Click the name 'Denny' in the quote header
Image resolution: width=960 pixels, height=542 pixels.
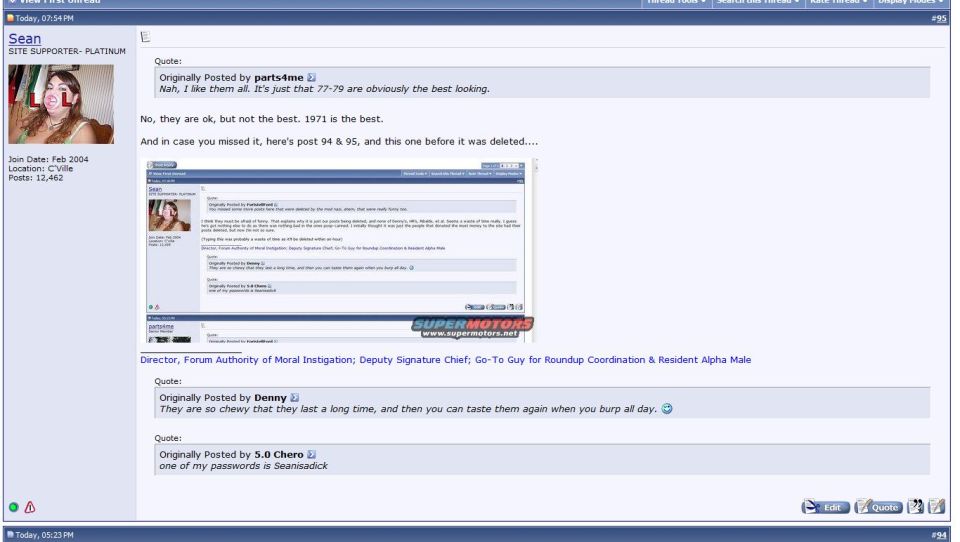(270, 397)
